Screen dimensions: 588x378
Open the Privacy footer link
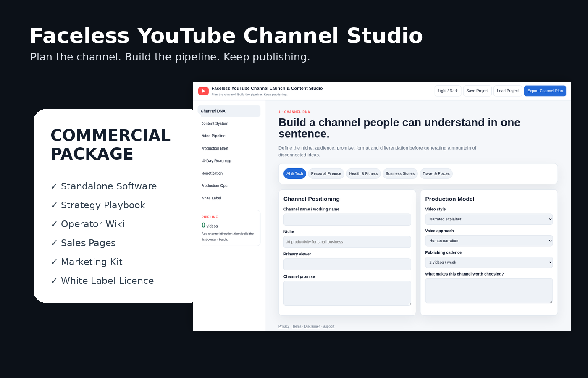coord(284,326)
